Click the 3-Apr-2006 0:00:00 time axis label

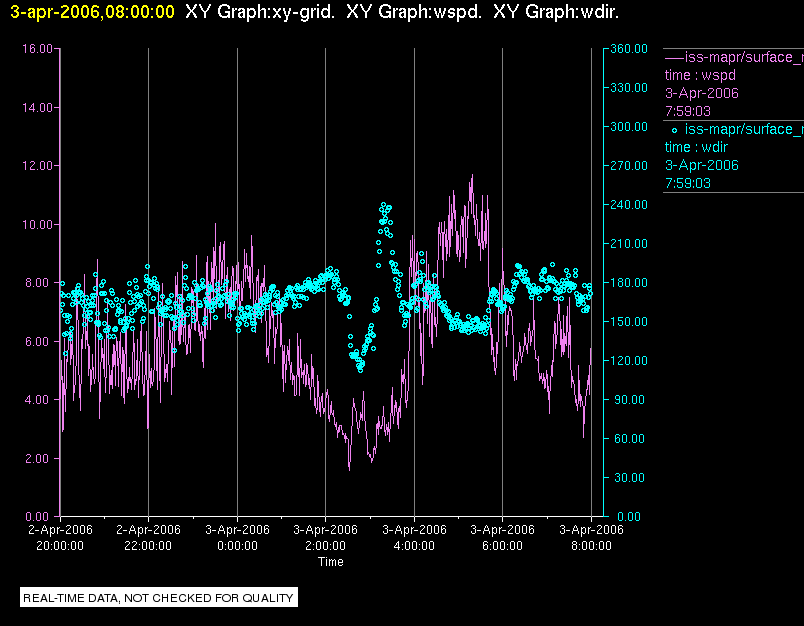[x=237, y=537]
